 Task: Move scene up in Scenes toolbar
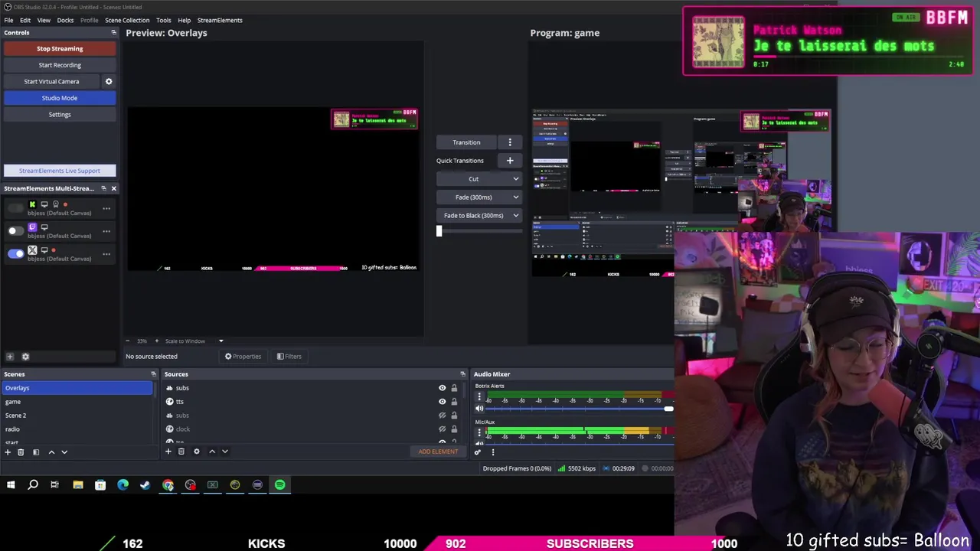click(x=51, y=452)
